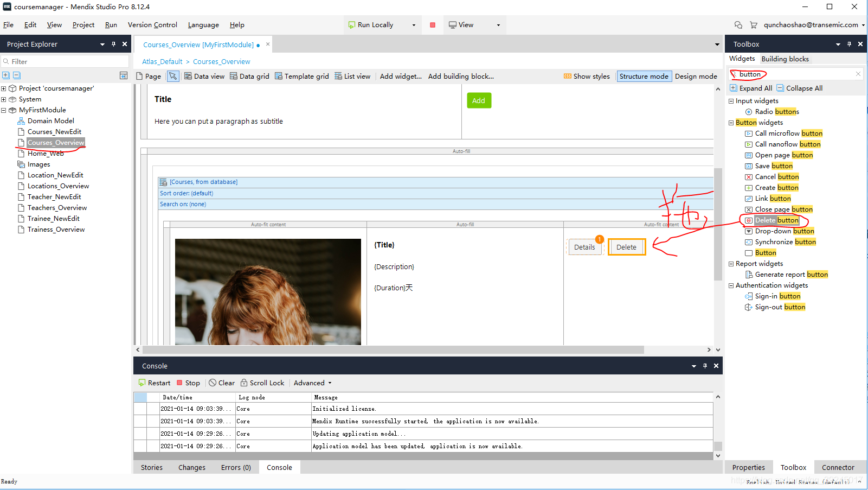Select the Open page button widget
This screenshot has width=868, height=490.
pyautogui.click(x=779, y=155)
